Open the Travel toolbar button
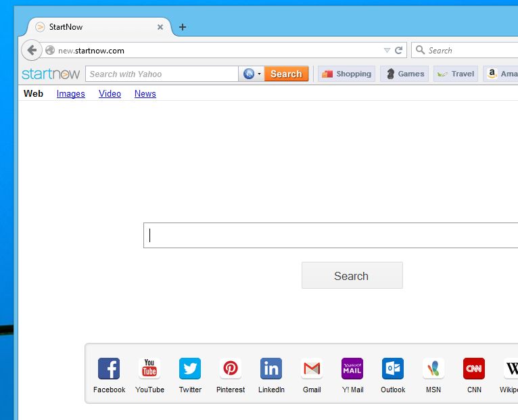The height and width of the screenshot is (420, 518). (456, 74)
